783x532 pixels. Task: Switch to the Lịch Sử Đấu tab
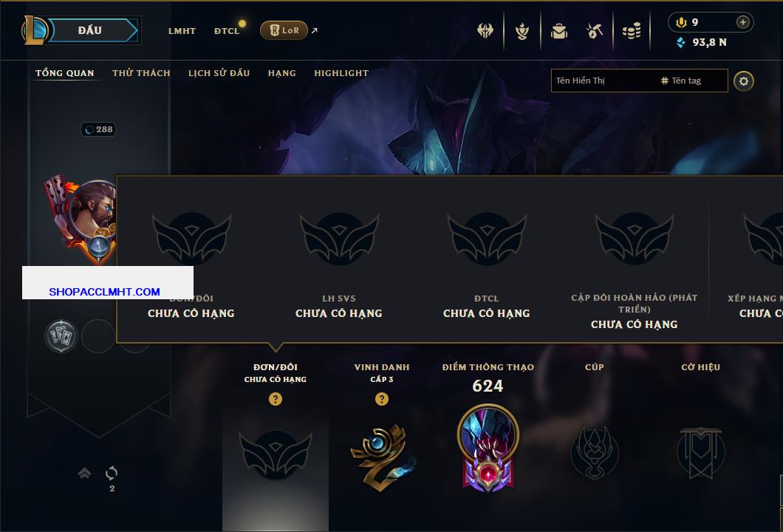click(x=219, y=73)
